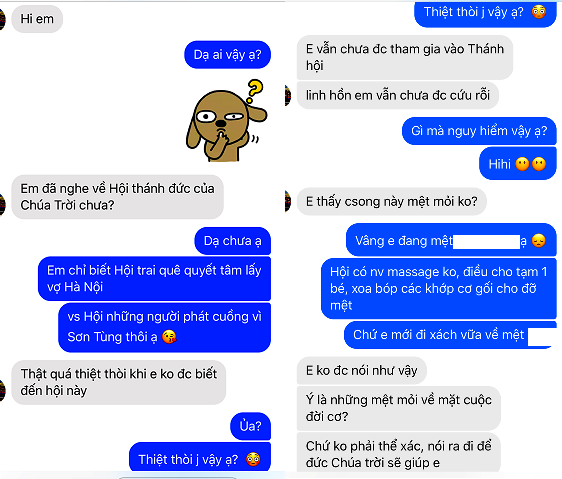Select the 'E ko đc nói như vậy' message

362,370
